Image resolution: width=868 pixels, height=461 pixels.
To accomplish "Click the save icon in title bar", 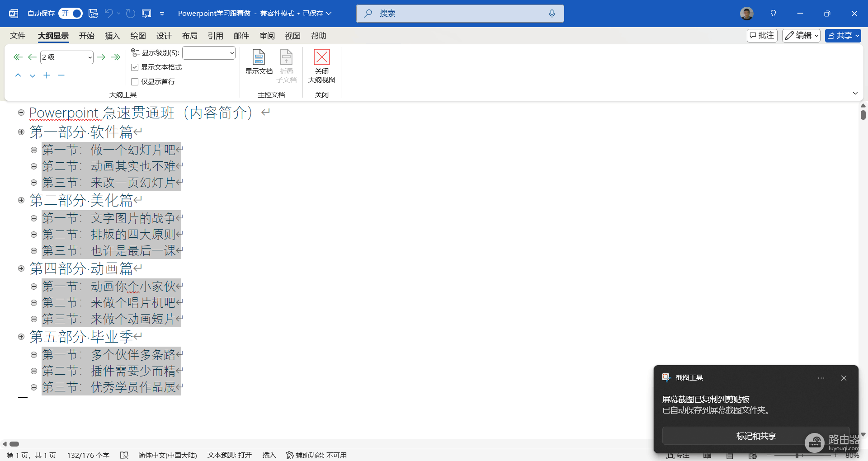I will pos(93,14).
